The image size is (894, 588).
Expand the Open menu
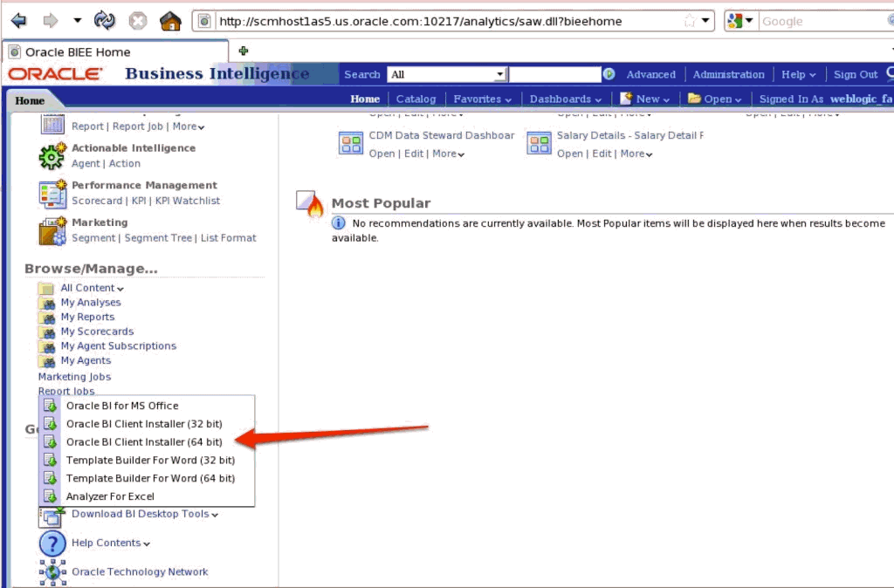714,99
